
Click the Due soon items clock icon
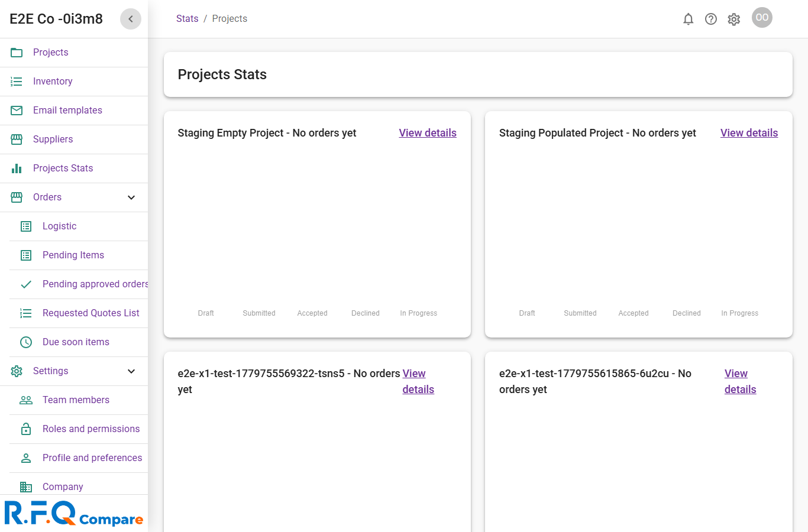pos(26,342)
